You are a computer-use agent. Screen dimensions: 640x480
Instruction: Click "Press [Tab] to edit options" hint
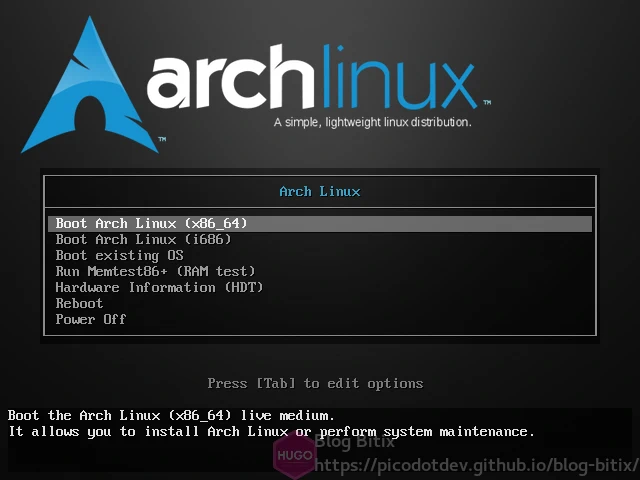pyautogui.click(x=315, y=383)
